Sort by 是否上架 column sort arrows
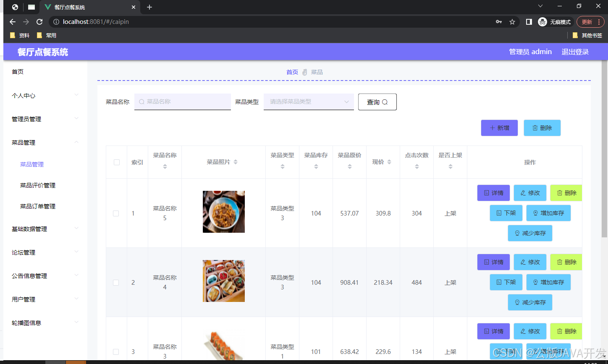 pos(451,166)
